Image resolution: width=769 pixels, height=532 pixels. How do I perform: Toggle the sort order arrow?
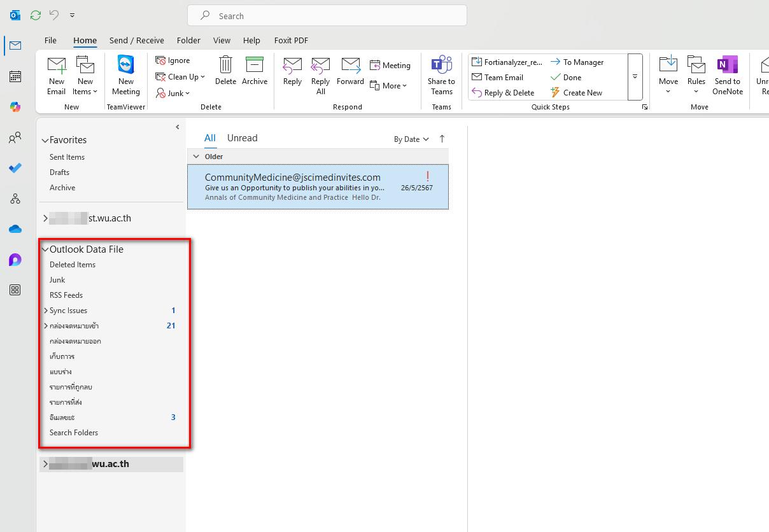pos(442,139)
